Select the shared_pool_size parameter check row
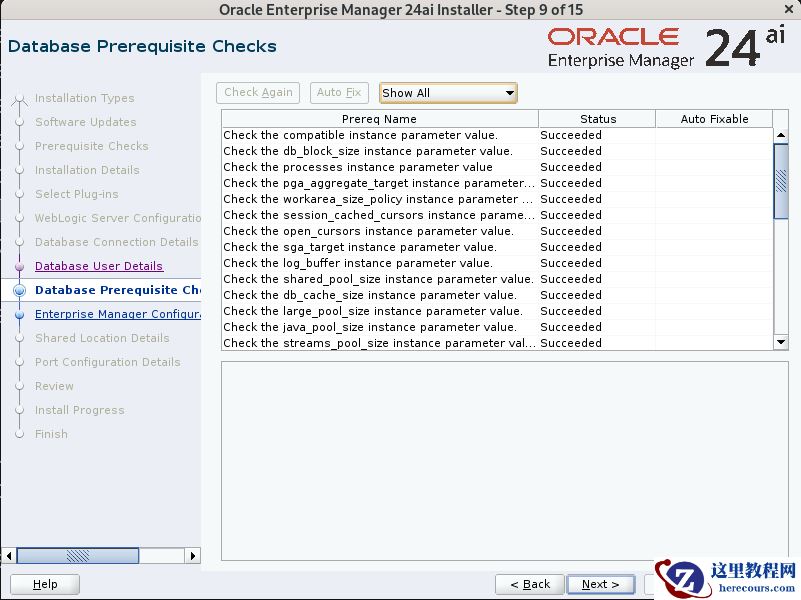Viewport: 801px width, 600px height. click(497, 279)
